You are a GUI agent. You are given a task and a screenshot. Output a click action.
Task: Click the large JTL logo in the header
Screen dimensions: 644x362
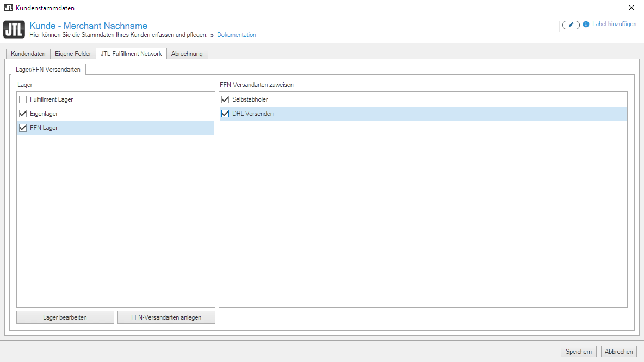point(14,30)
